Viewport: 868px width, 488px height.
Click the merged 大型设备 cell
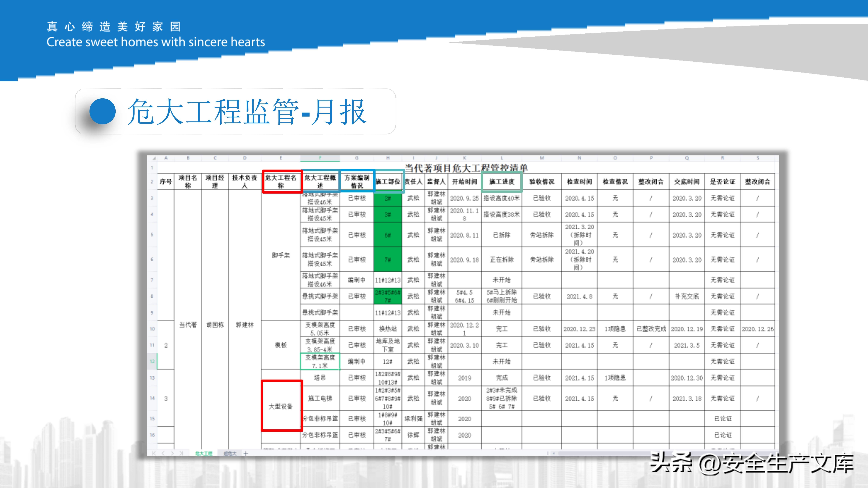(x=281, y=407)
